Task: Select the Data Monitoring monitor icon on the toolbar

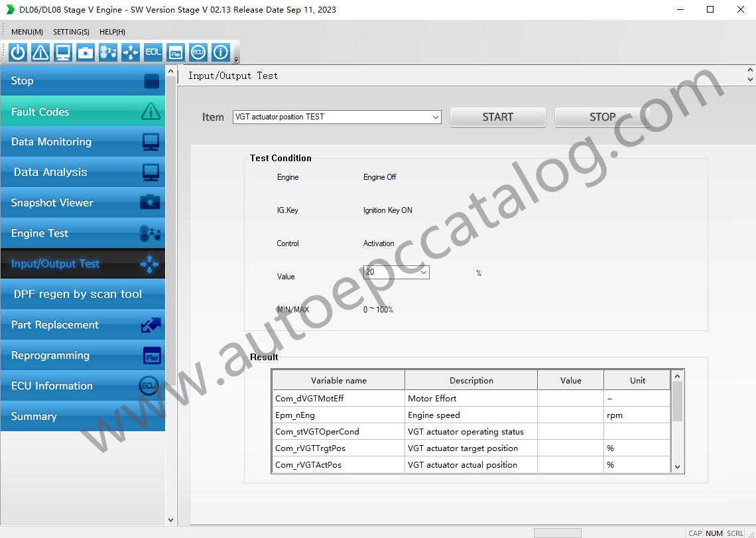Action: pos(62,52)
